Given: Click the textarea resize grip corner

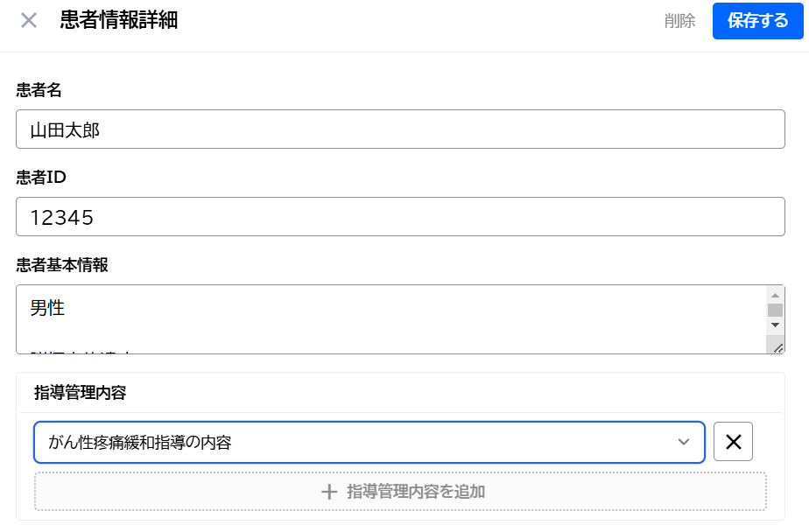Looking at the screenshot, I should pyautogui.click(x=777, y=347).
